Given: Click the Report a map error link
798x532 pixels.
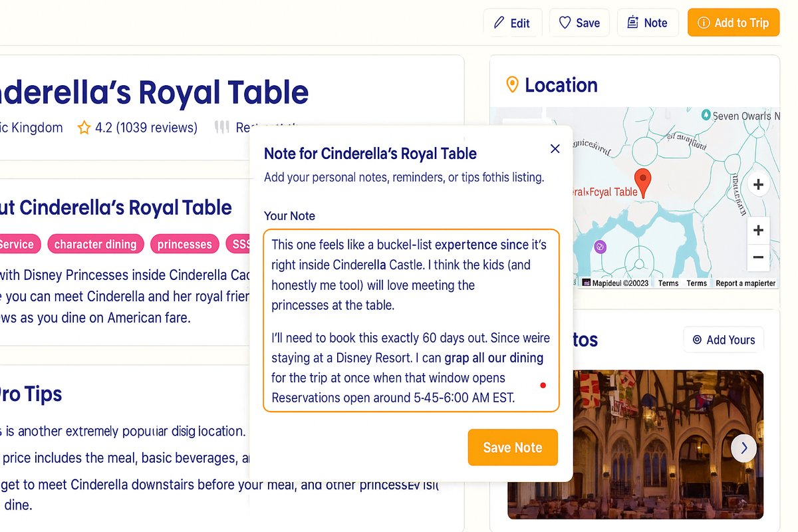Looking at the screenshot, I should [x=745, y=283].
